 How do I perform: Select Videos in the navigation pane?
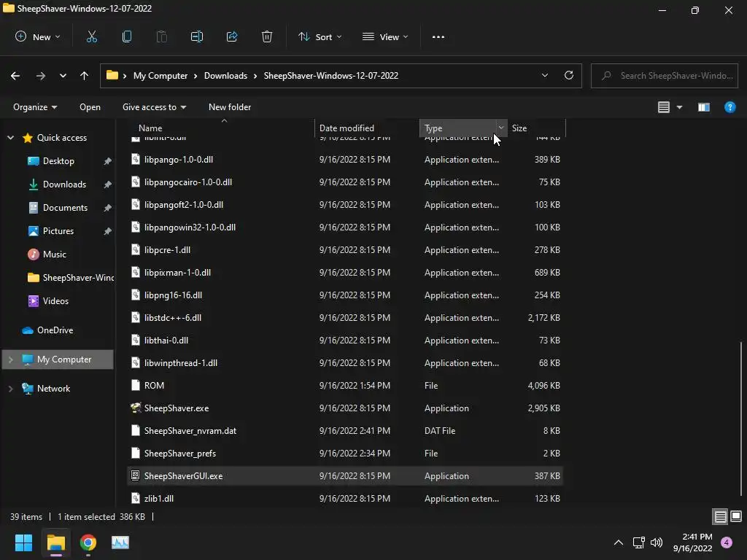pos(55,301)
